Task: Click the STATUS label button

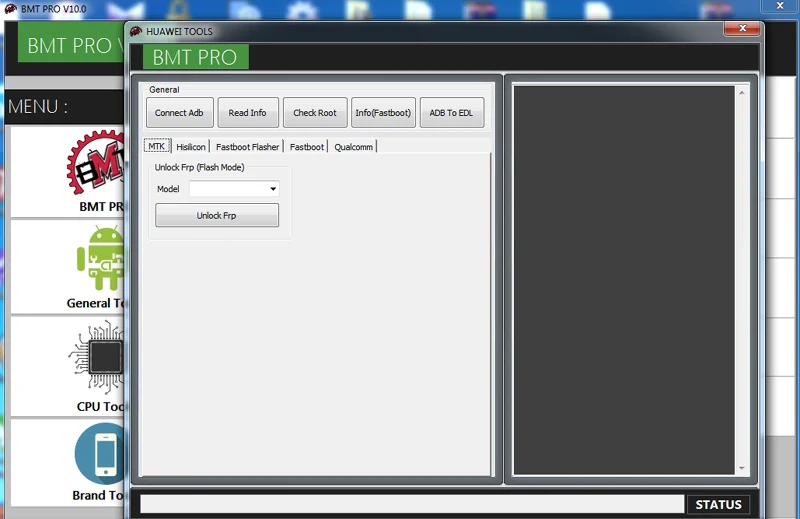Action: (718, 504)
